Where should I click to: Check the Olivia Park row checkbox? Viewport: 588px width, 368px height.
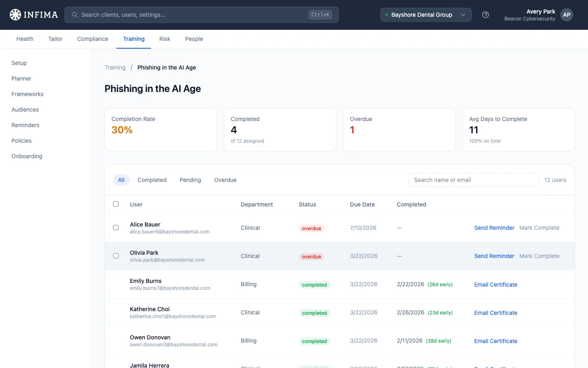(116, 256)
